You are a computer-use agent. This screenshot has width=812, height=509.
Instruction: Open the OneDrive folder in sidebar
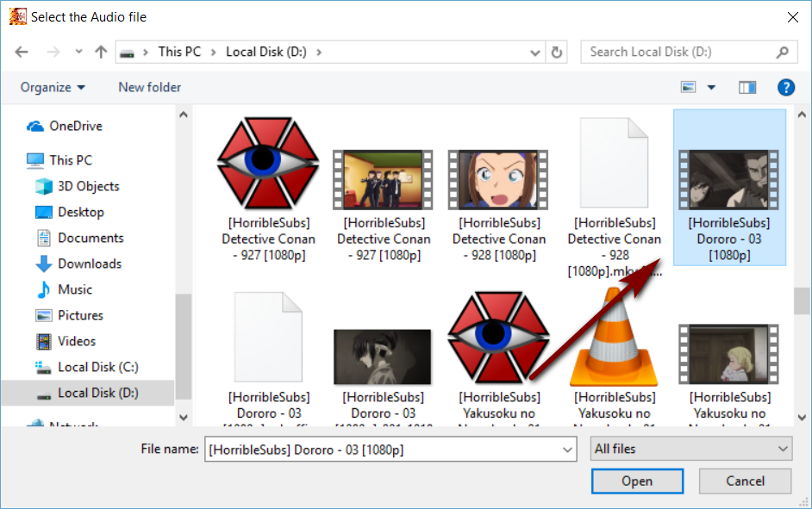(x=75, y=126)
